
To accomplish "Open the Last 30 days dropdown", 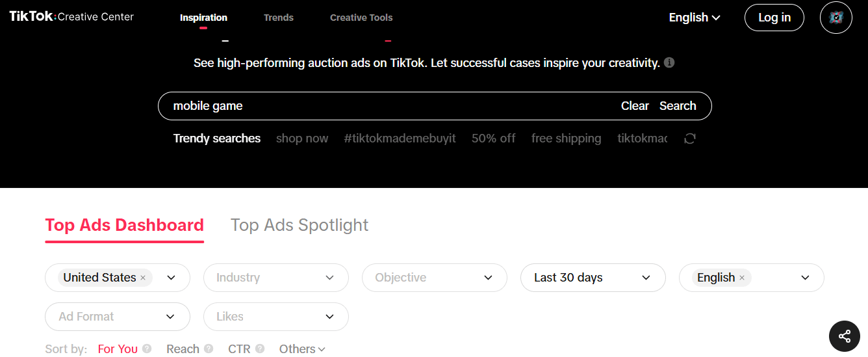I will (x=593, y=278).
